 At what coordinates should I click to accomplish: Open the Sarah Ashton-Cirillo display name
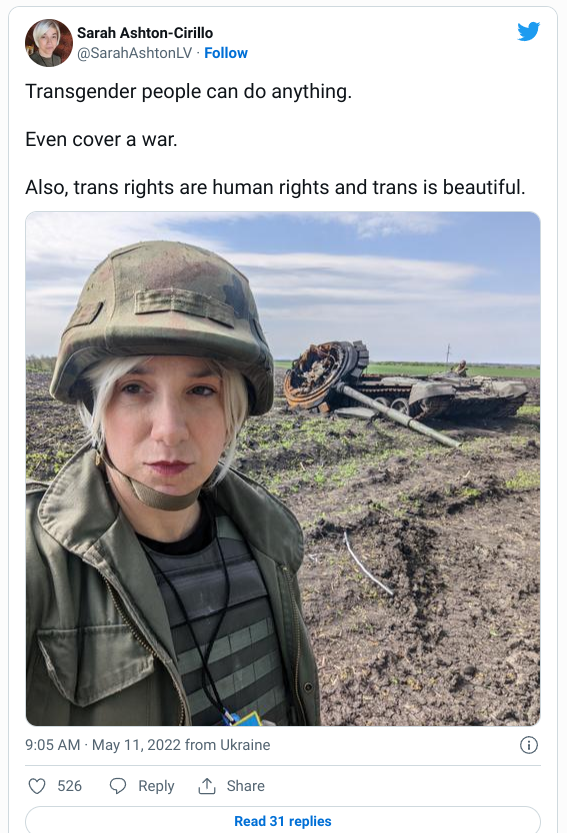click(145, 33)
